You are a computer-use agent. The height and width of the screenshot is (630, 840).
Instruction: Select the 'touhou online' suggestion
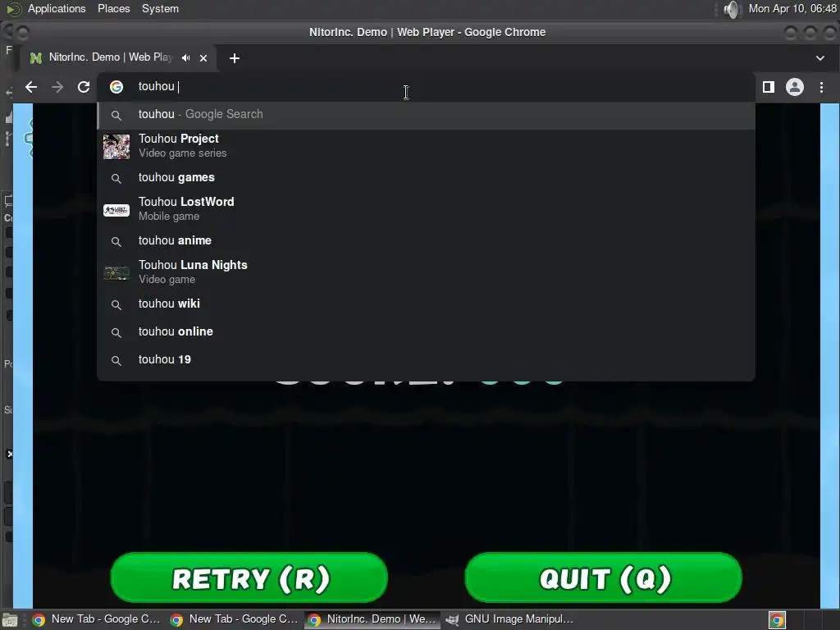(426, 332)
